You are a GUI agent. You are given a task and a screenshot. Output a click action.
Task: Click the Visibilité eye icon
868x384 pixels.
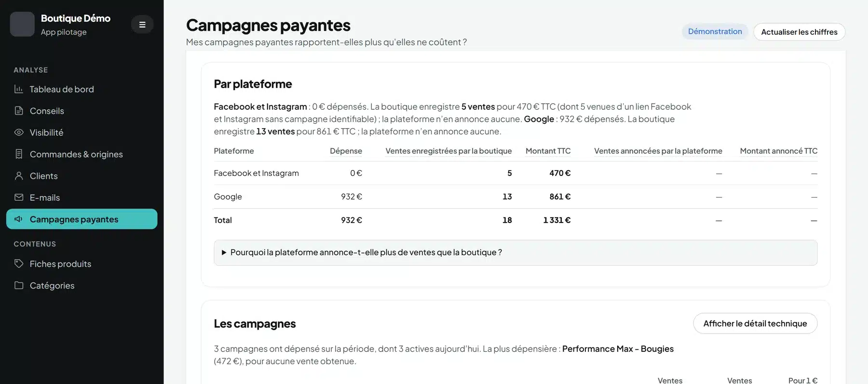[x=19, y=132]
